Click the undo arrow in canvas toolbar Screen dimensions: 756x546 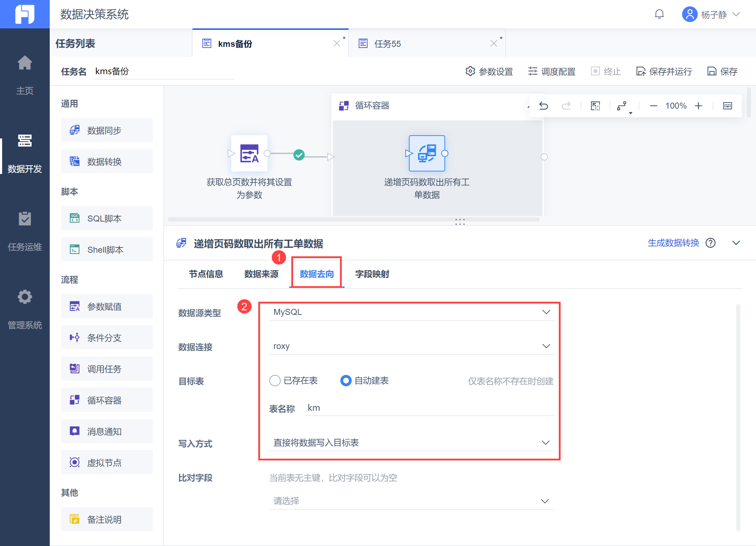544,106
